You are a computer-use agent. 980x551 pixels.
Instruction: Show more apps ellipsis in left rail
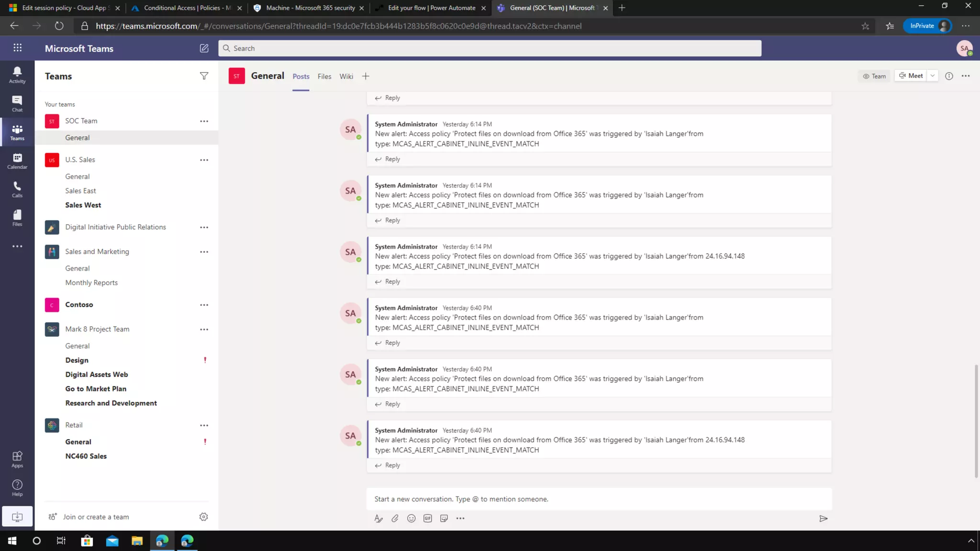(x=17, y=246)
